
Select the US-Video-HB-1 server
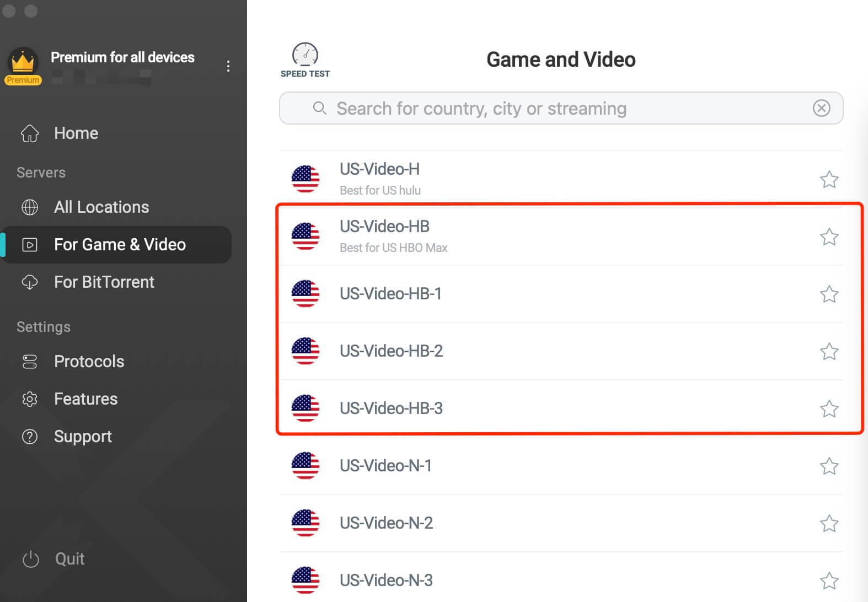pyautogui.click(x=561, y=294)
